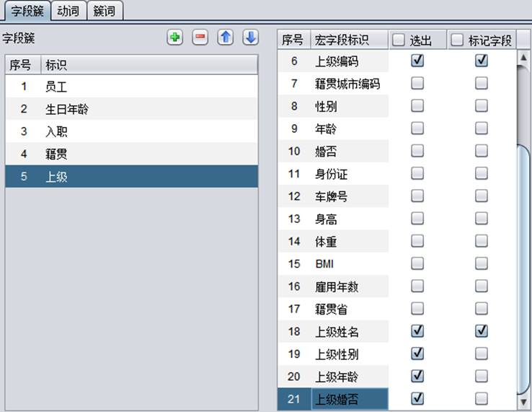
Task: Click the green add field cluster icon
Action: 174,38
